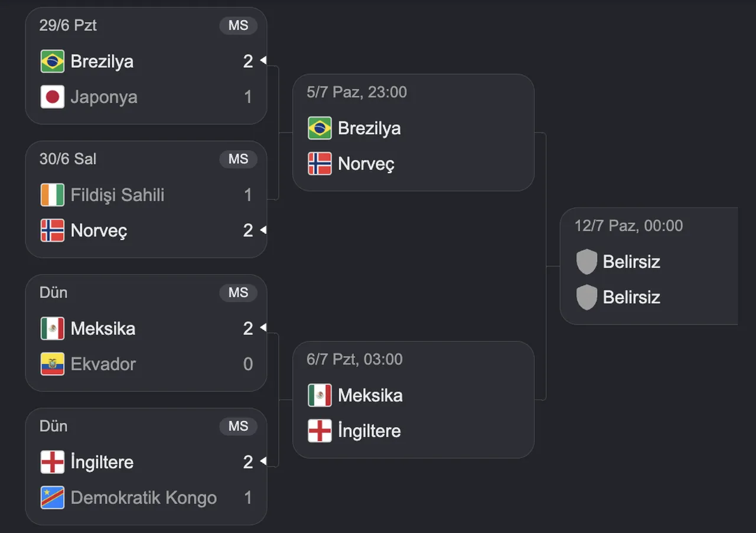The width and height of the screenshot is (756, 533).
Task: Click the Ivory Coast flag icon
Action: pyautogui.click(x=53, y=195)
